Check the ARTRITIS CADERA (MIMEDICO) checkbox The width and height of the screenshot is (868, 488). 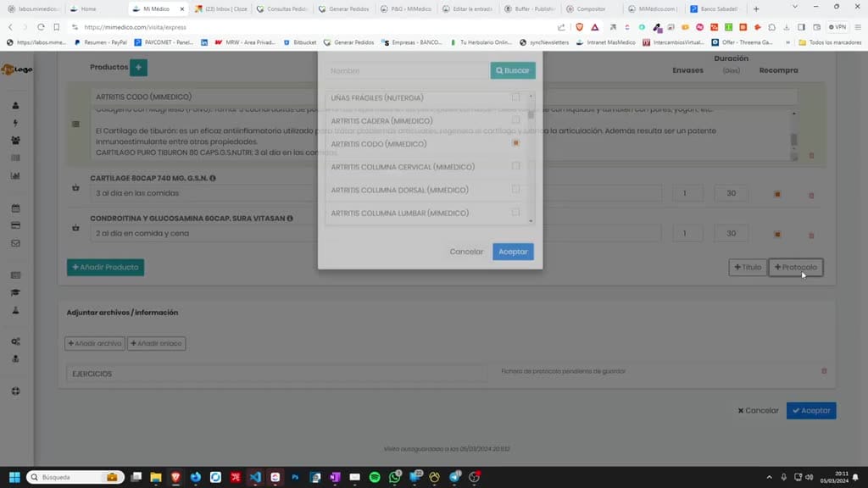tap(515, 120)
